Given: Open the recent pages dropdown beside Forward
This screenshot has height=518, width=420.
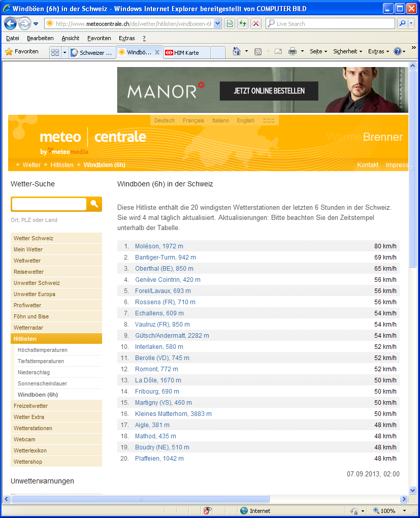Looking at the screenshot, I should pos(36,24).
